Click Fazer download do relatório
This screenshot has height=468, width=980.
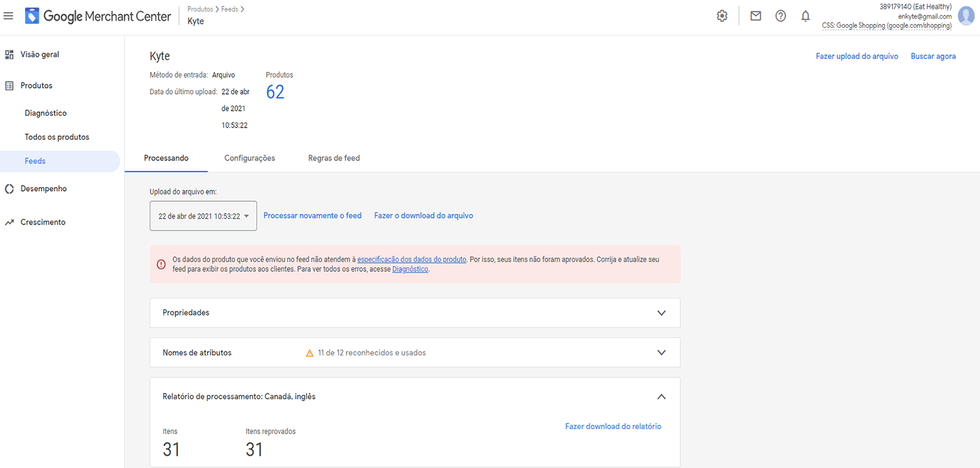[x=613, y=427]
